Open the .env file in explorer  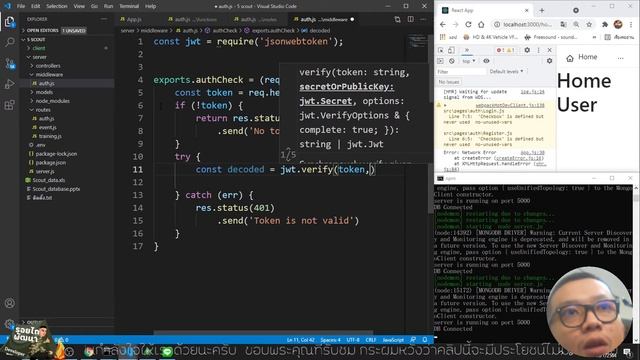click(x=40, y=145)
